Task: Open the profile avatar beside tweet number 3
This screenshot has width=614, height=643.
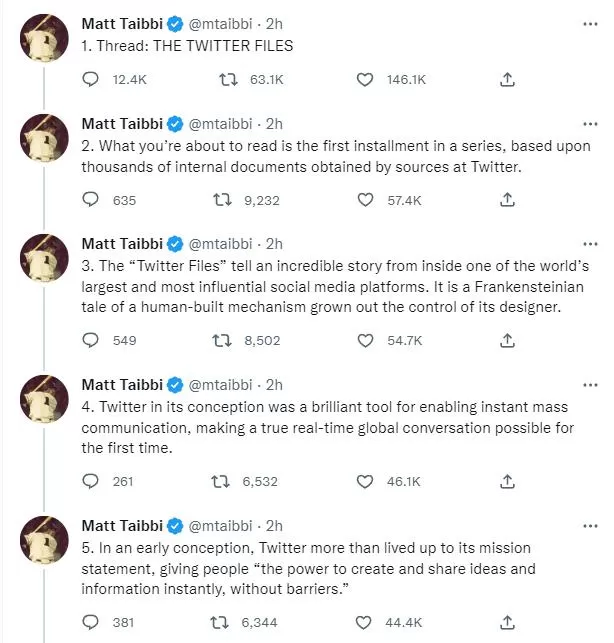Action: click(x=44, y=258)
